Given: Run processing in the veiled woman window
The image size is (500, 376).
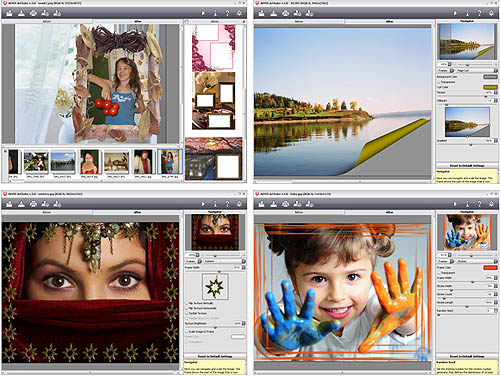Looking at the screenshot, I should [203, 204].
